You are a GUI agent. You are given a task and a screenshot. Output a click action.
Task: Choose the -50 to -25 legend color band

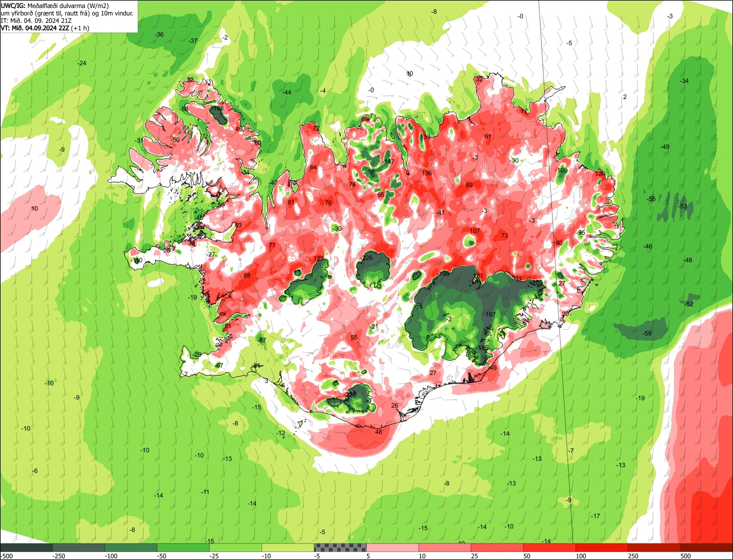click(183, 547)
